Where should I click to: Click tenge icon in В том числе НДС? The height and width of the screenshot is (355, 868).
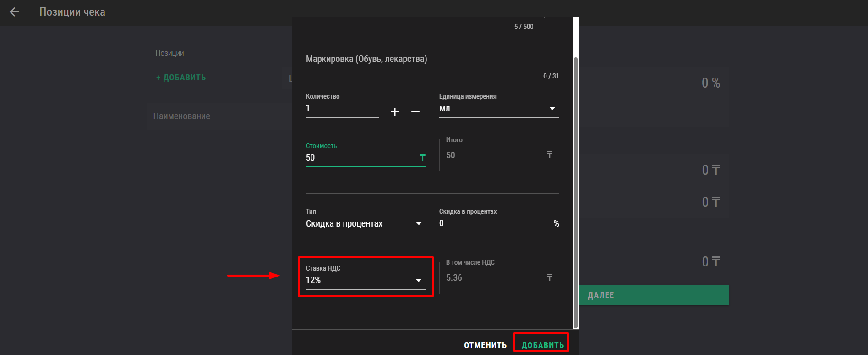pos(549,278)
